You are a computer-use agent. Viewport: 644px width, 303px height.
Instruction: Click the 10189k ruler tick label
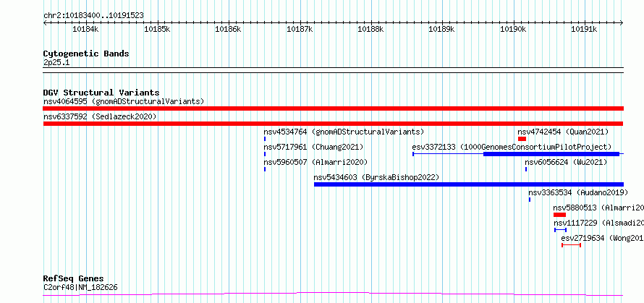click(x=441, y=29)
